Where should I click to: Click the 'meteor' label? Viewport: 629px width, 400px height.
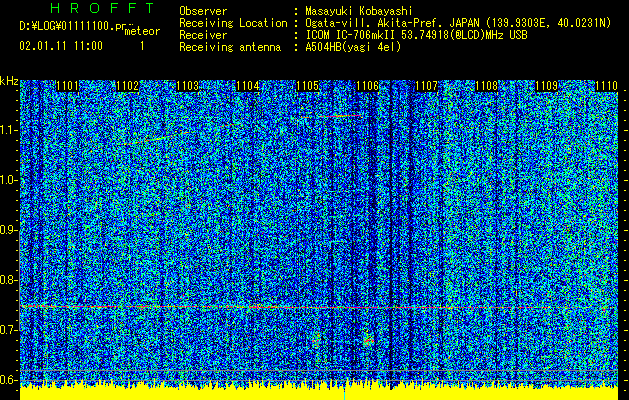pos(142,31)
